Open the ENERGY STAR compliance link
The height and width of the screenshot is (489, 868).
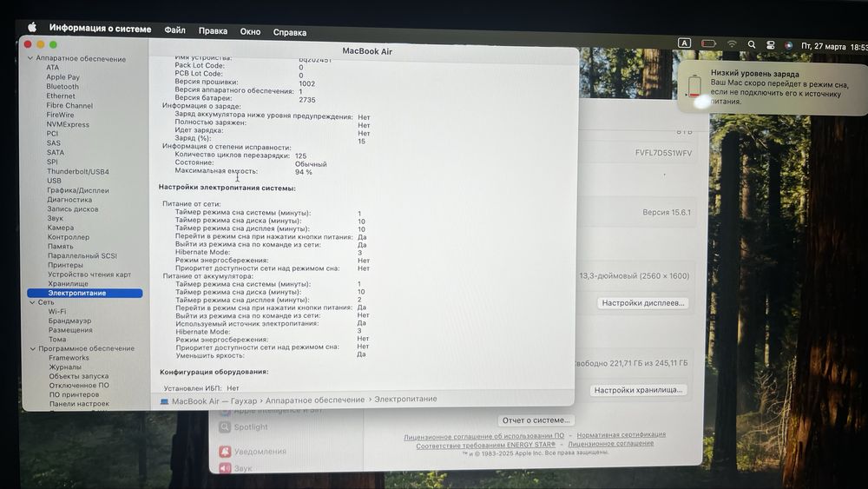pos(485,445)
